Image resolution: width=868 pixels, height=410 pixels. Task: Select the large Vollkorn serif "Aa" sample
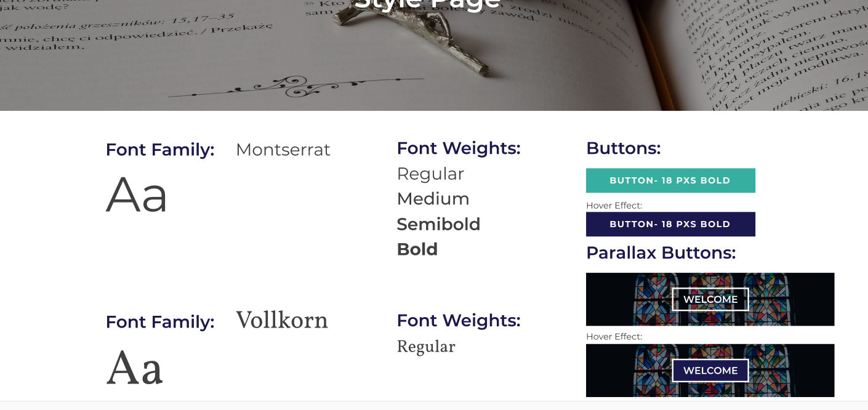point(135,368)
